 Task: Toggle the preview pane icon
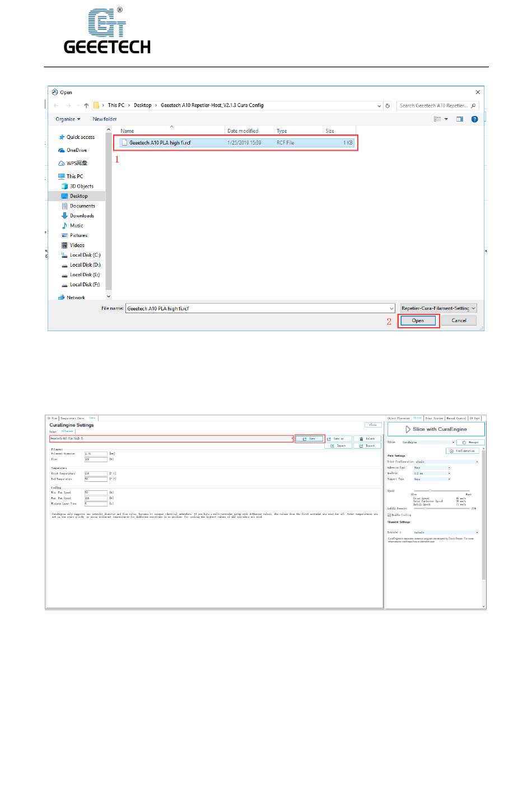[x=460, y=119]
